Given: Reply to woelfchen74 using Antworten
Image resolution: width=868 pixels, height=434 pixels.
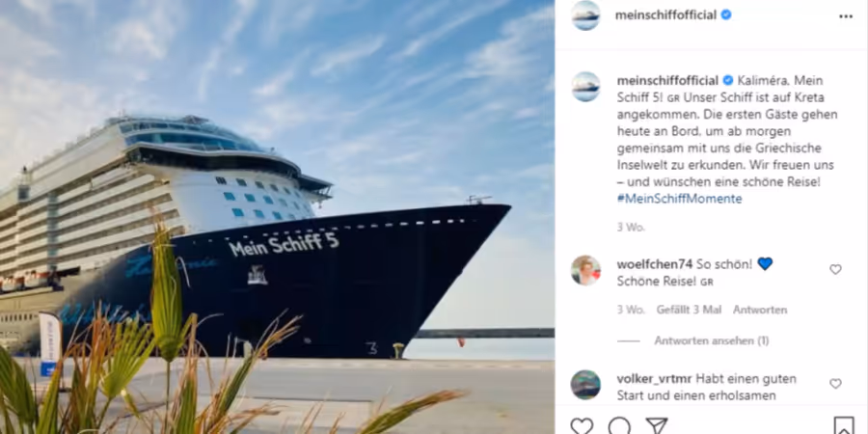Looking at the screenshot, I should coord(760,310).
